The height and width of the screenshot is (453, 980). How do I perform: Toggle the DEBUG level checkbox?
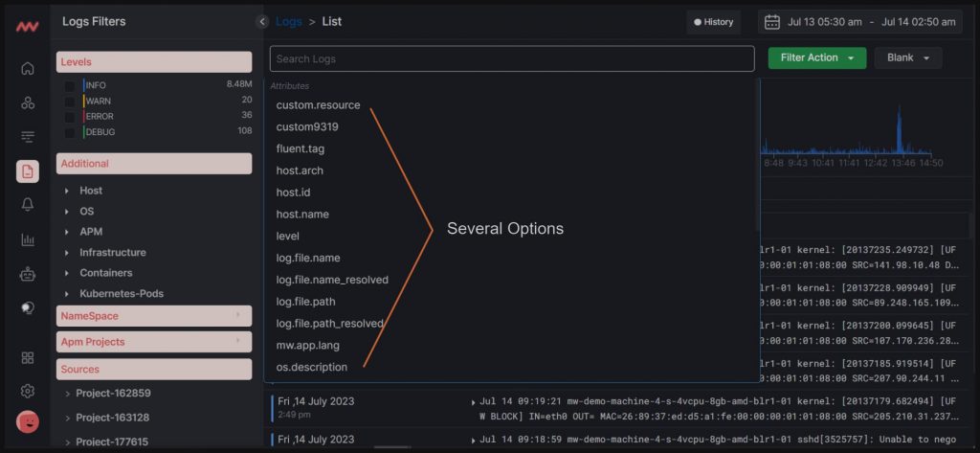[x=70, y=132]
